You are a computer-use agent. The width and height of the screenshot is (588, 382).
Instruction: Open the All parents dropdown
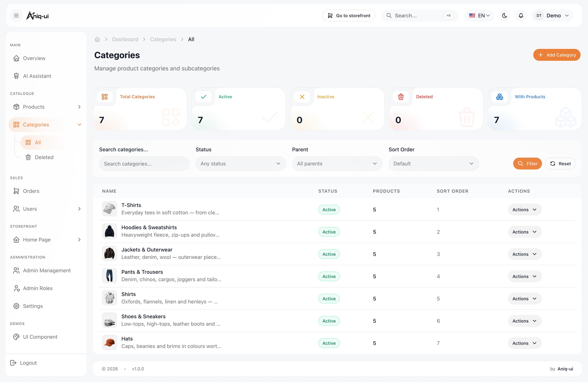click(337, 164)
